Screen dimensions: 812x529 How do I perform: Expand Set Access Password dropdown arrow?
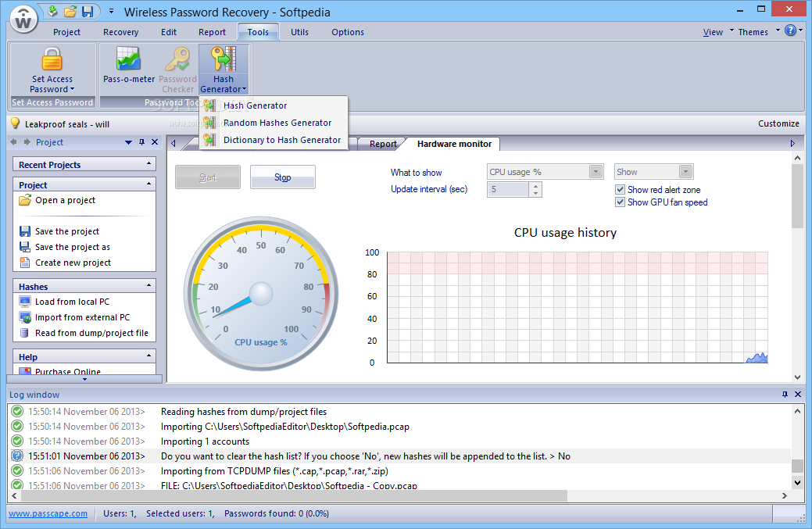coord(72,89)
